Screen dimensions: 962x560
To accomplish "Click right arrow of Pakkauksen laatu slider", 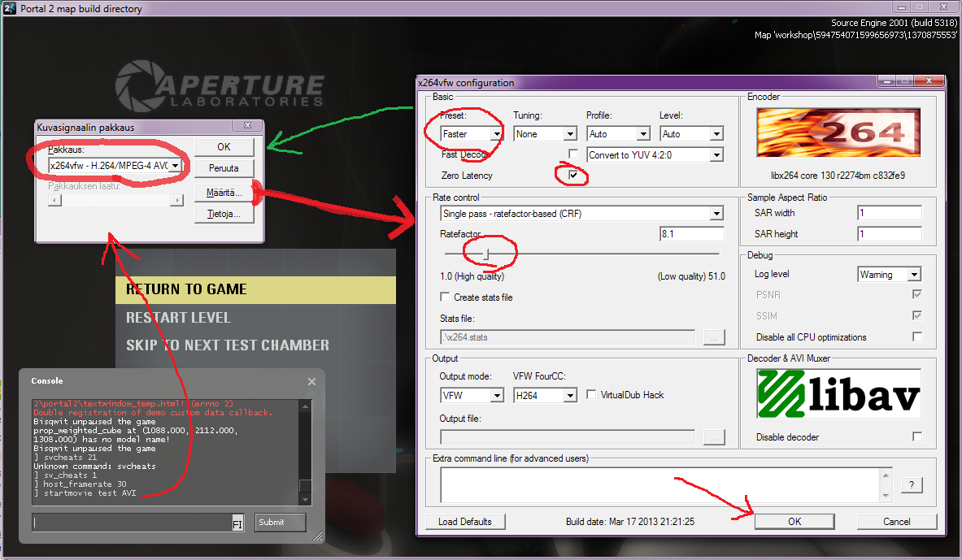I will click(x=177, y=200).
